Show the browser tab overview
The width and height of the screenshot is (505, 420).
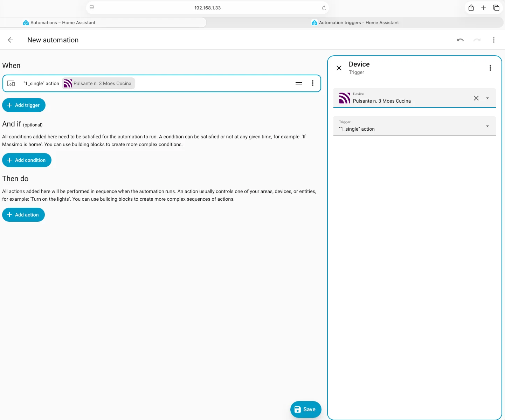(x=496, y=8)
